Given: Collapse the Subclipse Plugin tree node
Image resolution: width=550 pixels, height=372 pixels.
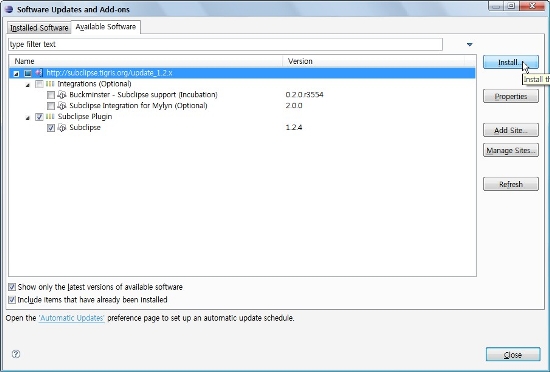Looking at the screenshot, I should click(x=28, y=118).
